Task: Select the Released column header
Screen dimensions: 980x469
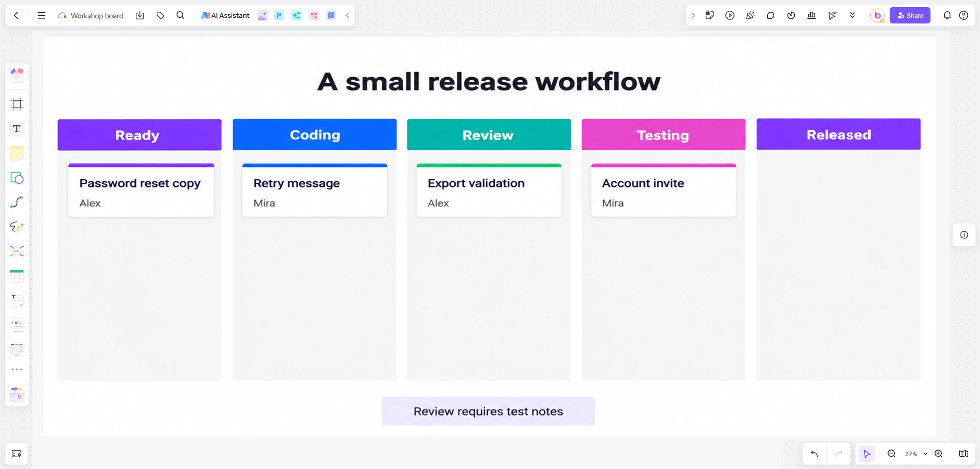Action: pos(839,134)
